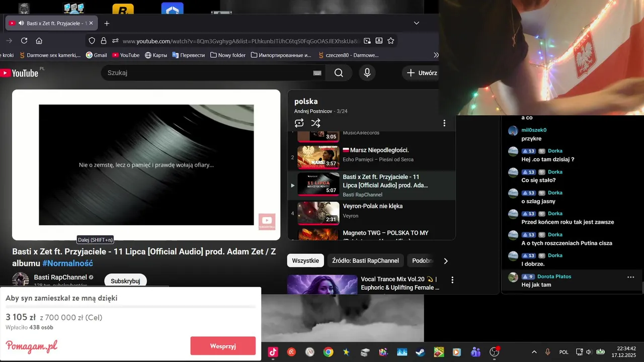Open options for Dorota Płatos chat message
This screenshot has width=644, height=362.
pyautogui.click(x=631, y=277)
